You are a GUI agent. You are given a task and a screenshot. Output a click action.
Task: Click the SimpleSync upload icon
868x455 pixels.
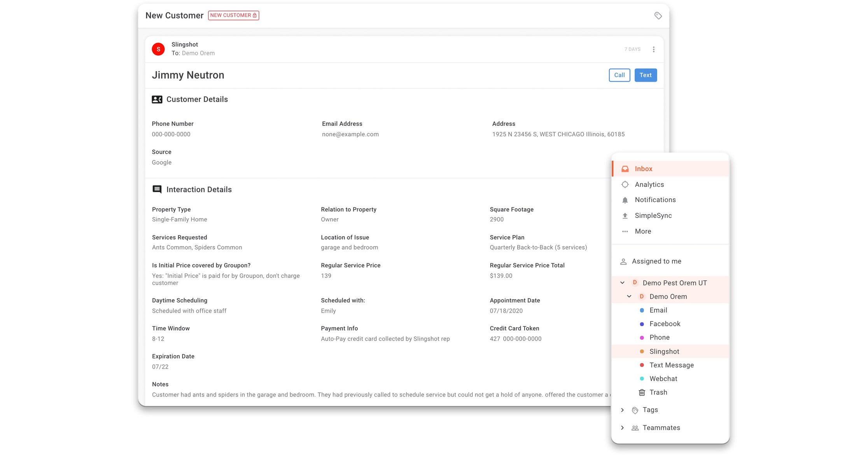tap(625, 215)
